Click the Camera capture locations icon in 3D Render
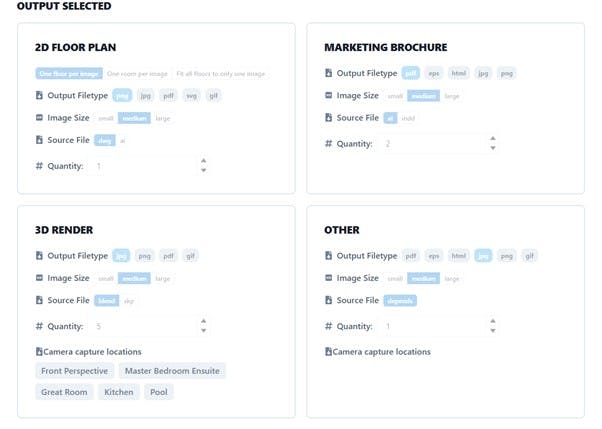The width and height of the screenshot is (602, 429). point(39,351)
